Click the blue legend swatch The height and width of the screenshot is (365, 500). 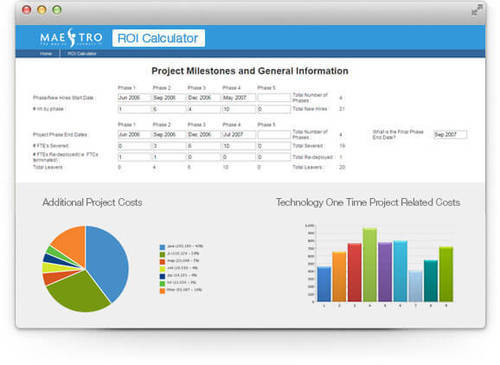click(x=162, y=247)
